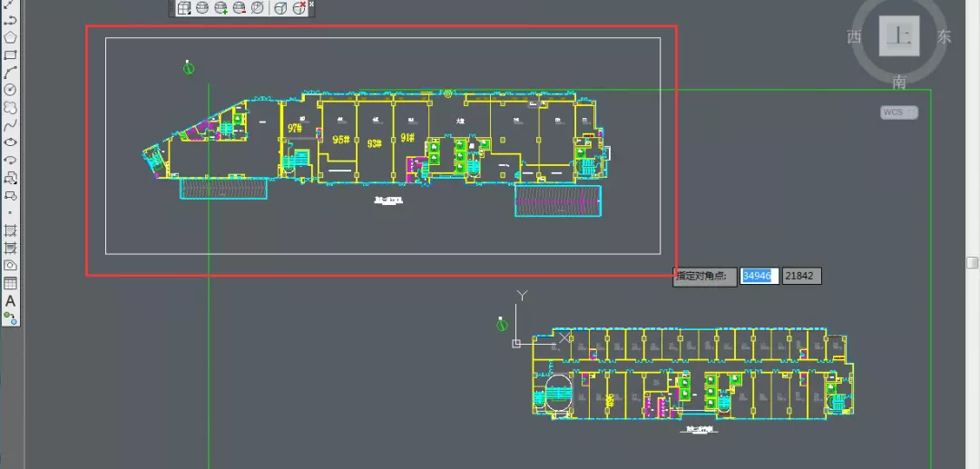
Task: Choose the Insert Block tool
Action: pyautogui.click(x=10, y=178)
